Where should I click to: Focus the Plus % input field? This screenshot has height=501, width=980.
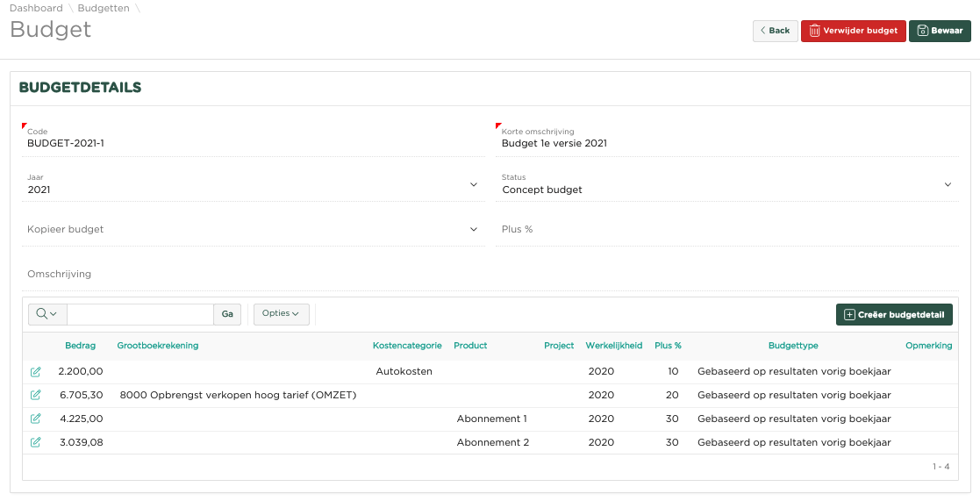tap(726, 230)
